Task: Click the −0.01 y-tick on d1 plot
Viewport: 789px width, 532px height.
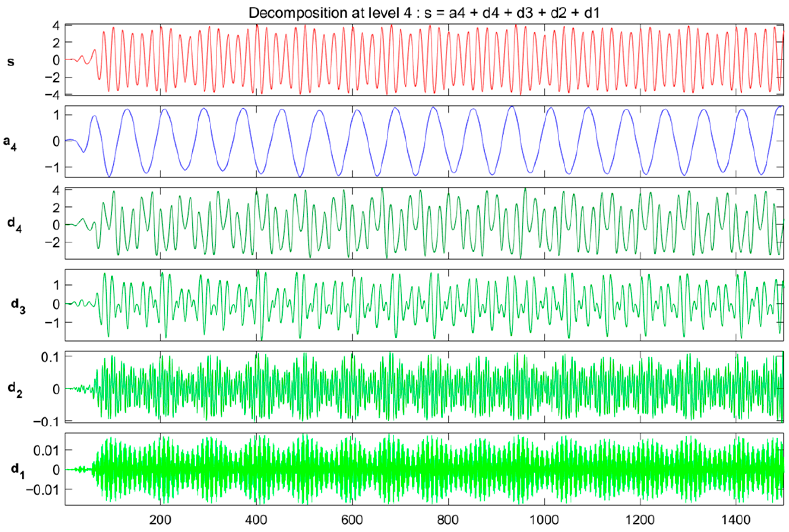Action: [42, 489]
